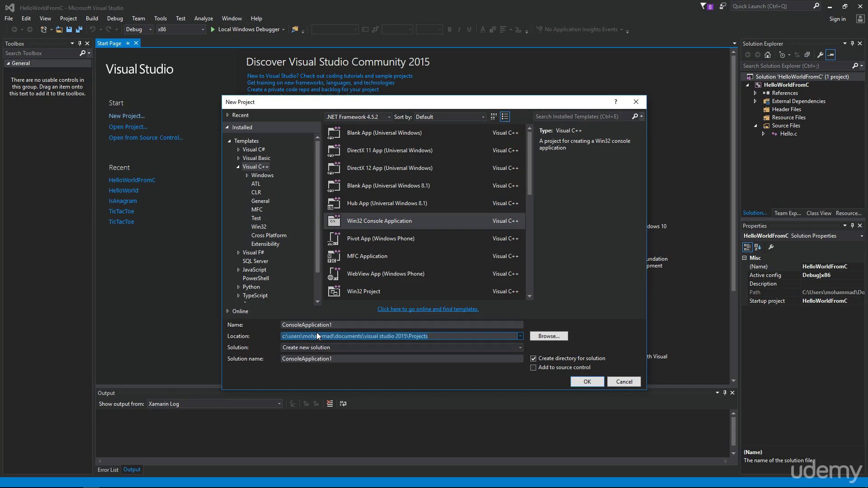This screenshot has width=868, height=488.
Task: Click the Save All toolbar icon
Action: click(79, 29)
